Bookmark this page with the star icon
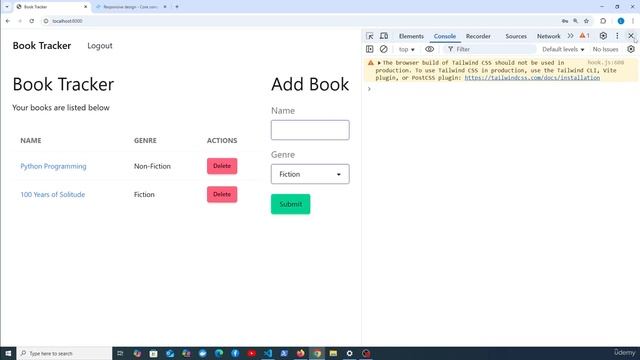 tap(587, 21)
